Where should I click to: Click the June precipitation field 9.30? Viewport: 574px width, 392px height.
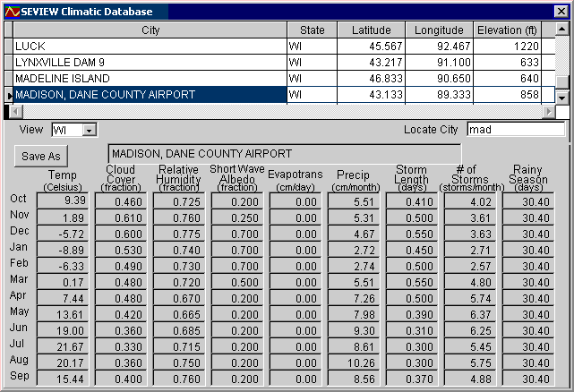[354, 329]
